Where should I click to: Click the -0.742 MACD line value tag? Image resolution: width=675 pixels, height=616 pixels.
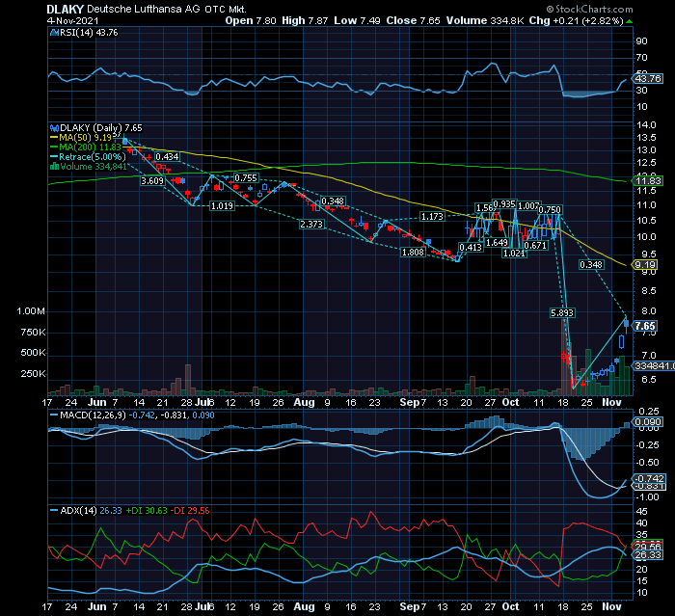649,479
